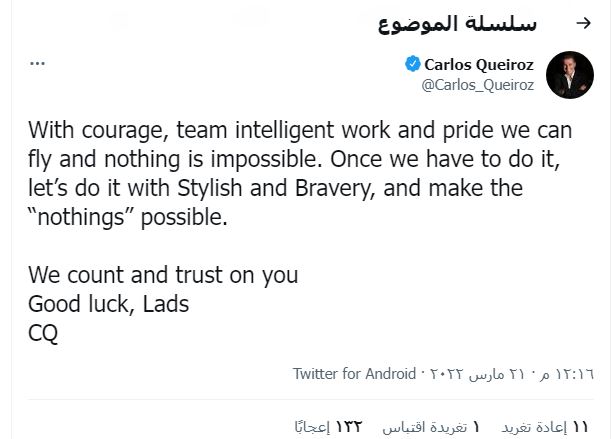Open Carlos Queiroz's profile picture

coord(570,75)
